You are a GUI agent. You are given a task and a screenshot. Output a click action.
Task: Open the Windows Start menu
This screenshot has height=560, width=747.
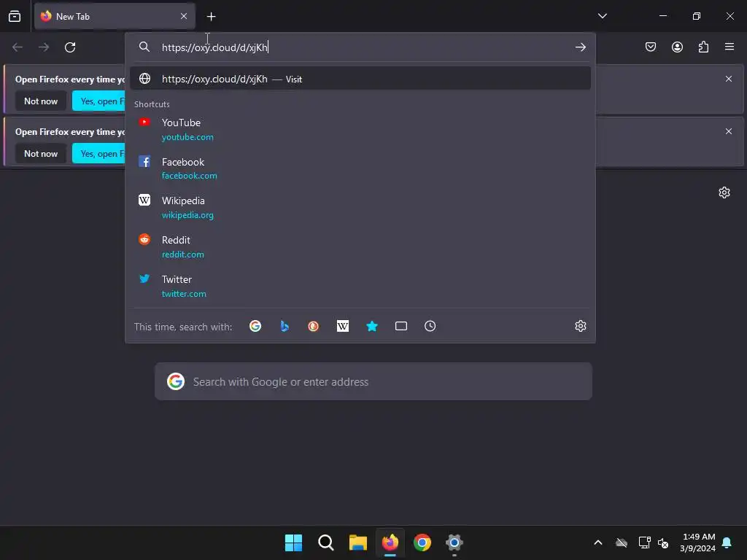pos(293,542)
